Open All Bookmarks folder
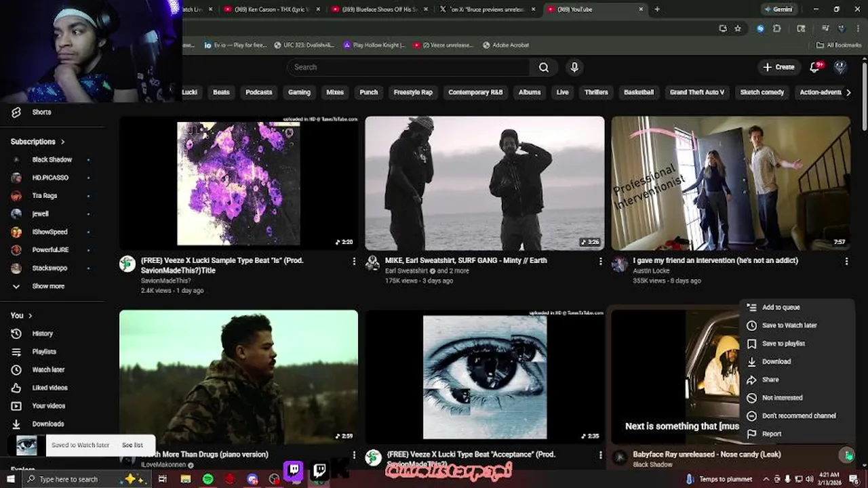The height and width of the screenshot is (488, 868). [839, 45]
